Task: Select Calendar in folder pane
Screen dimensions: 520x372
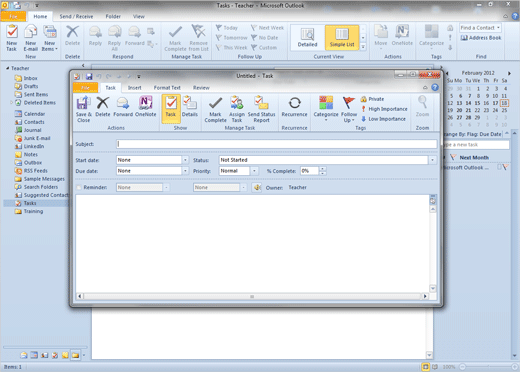Action: pos(34,114)
